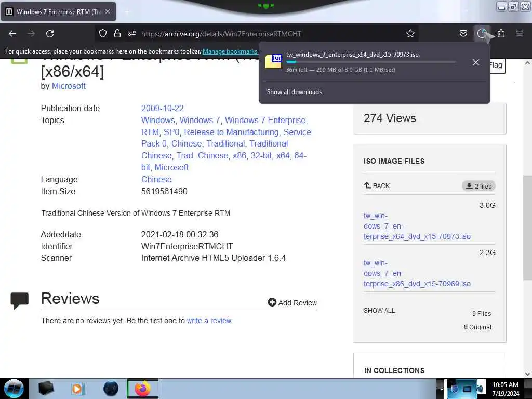The width and height of the screenshot is (532, 399).
Task: Download the x86 dvd x15-70969 ISO
Action: tap(417, 273)
